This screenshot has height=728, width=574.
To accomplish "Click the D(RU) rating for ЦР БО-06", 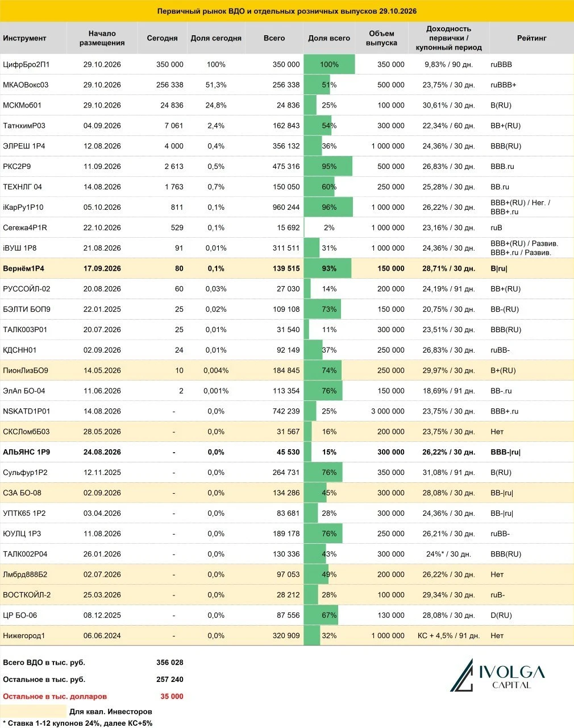I will (501, 615).
